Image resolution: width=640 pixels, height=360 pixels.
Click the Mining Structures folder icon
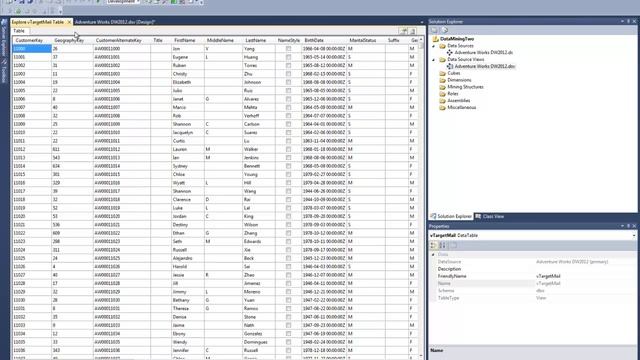pos(442,87)
